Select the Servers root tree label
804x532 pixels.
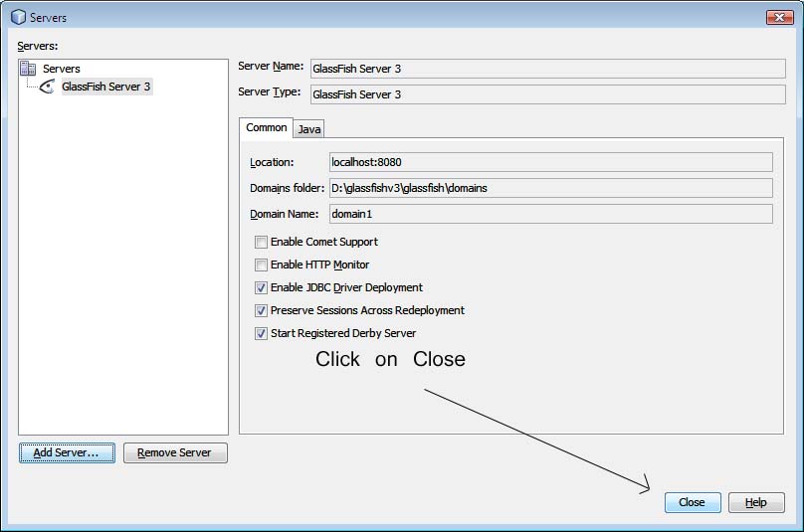[x=62, y=69]
